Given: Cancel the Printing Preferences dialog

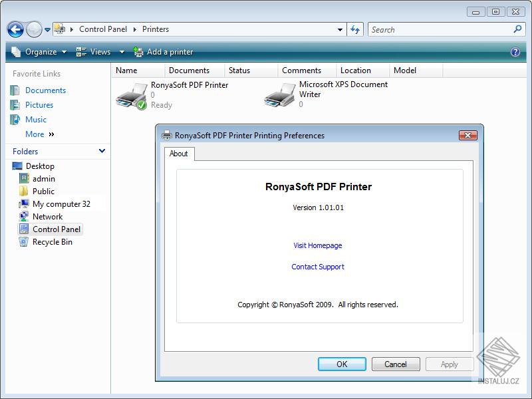Looking at the screenshot, I should tap(396, 364).
